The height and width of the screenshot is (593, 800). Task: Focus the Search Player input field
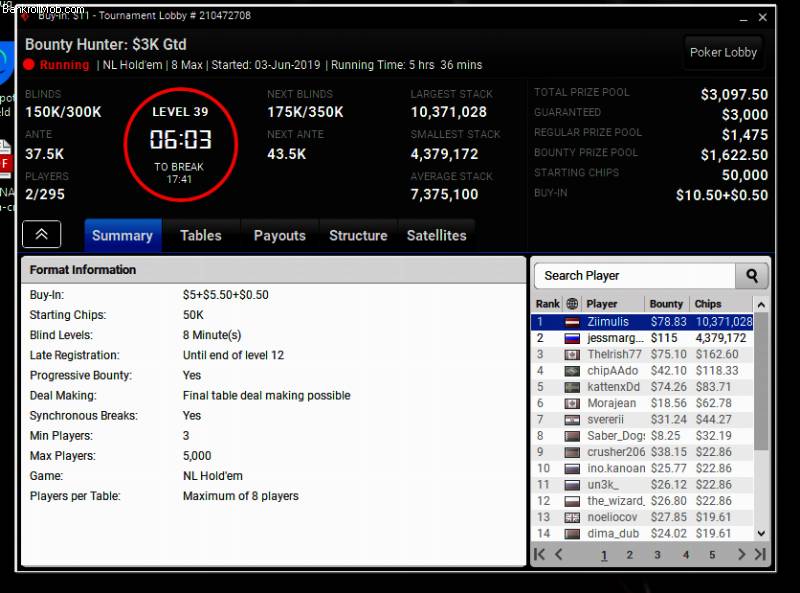click(x=635, y=276)
